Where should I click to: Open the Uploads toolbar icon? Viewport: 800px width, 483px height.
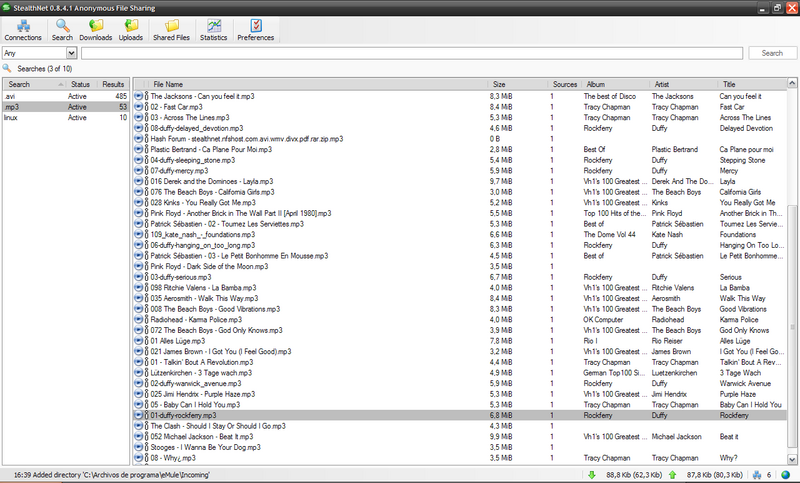[x=131, y=29]
